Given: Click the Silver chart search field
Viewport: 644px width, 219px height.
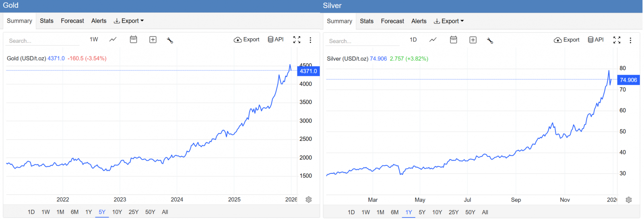Looking at the screenshot, I should tap(362, 41).
